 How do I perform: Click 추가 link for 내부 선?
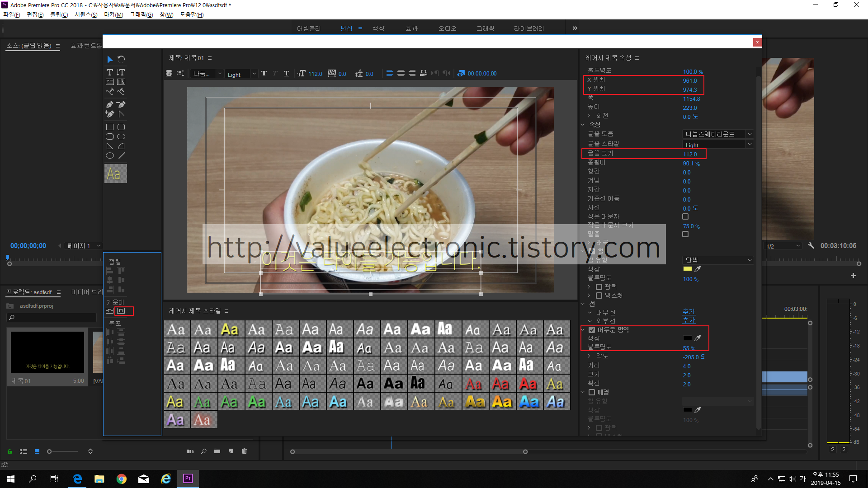[x=689, y=312]
